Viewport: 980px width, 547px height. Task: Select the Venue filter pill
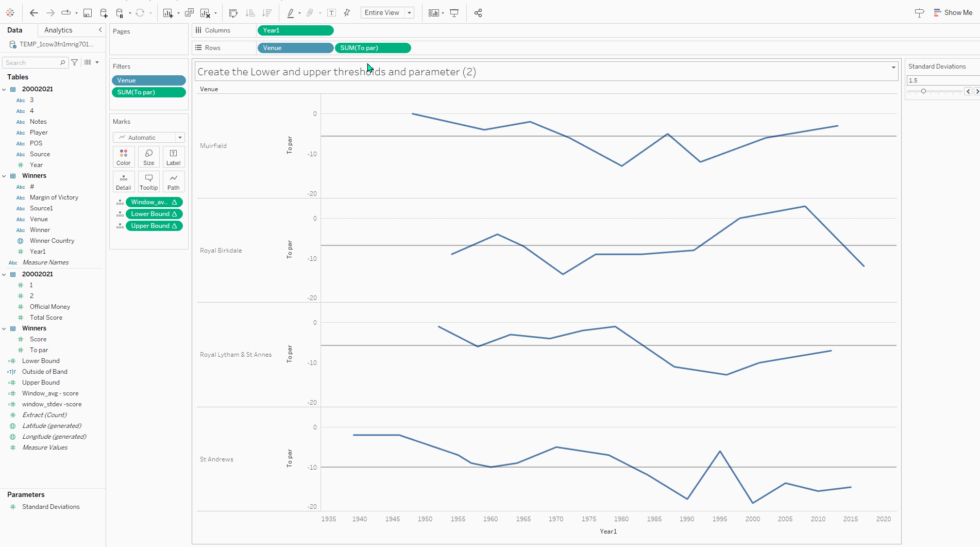pos(149,80)
